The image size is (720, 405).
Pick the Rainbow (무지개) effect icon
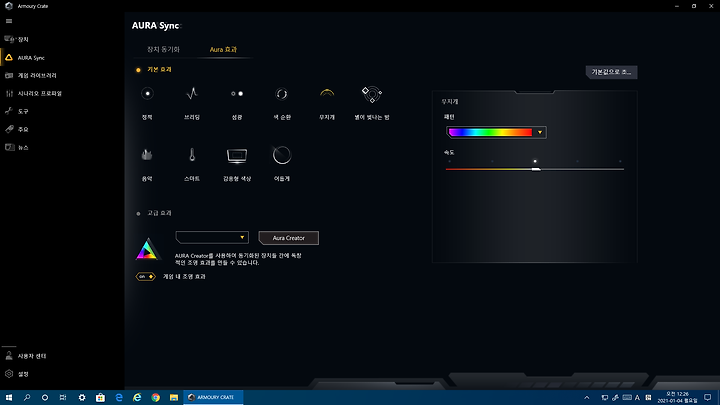(327, 94)
